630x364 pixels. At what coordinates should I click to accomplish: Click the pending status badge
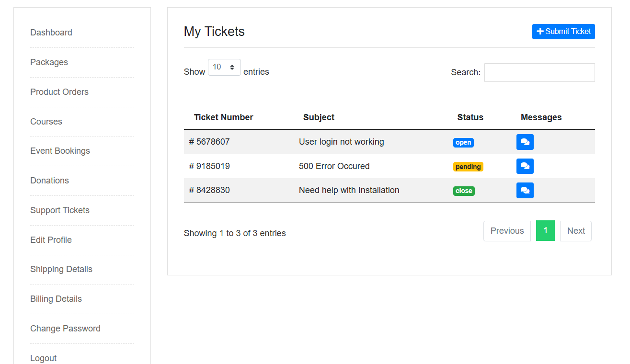[468, 166]
